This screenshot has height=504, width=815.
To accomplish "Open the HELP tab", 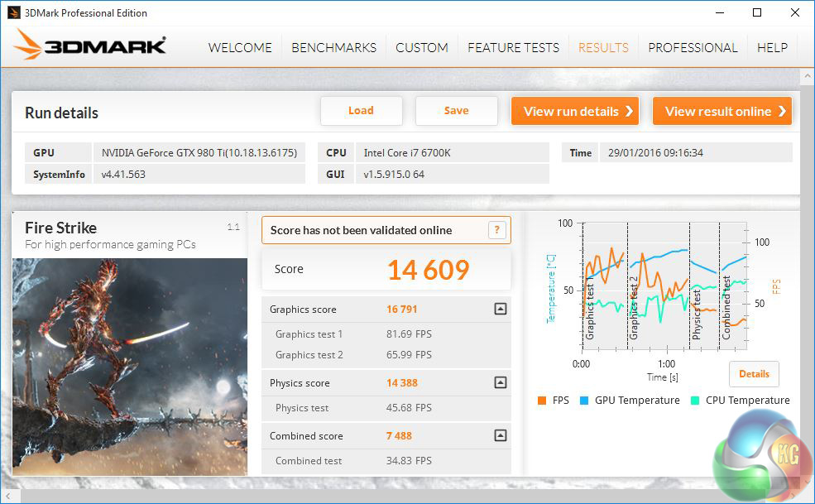I will coord(772,47).
